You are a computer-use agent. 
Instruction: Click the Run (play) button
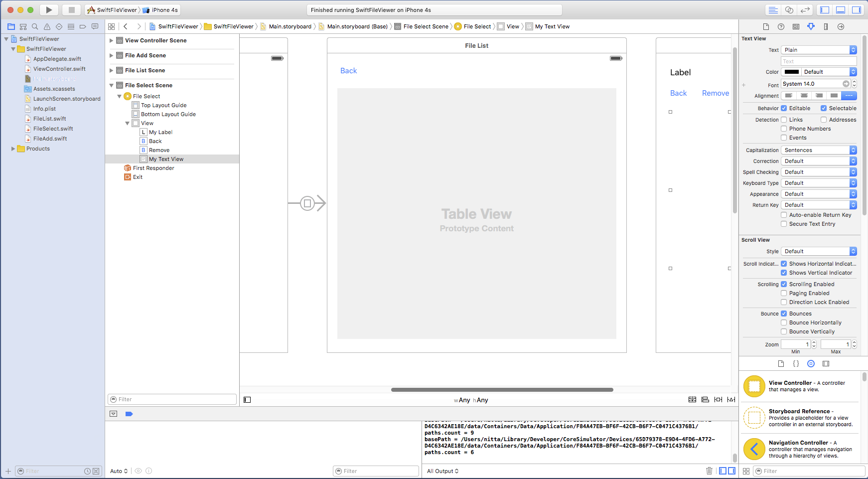coord(49,10)
